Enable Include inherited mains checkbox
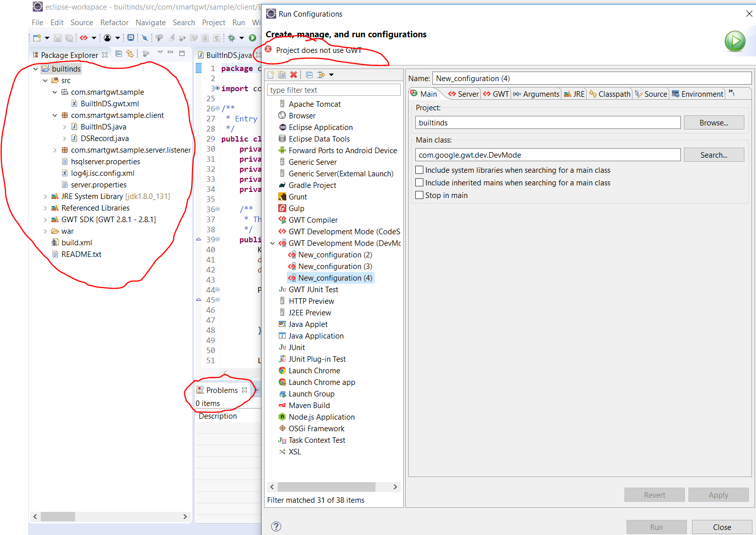This screenshot has height=535, width=756. (x=419, y=183)
